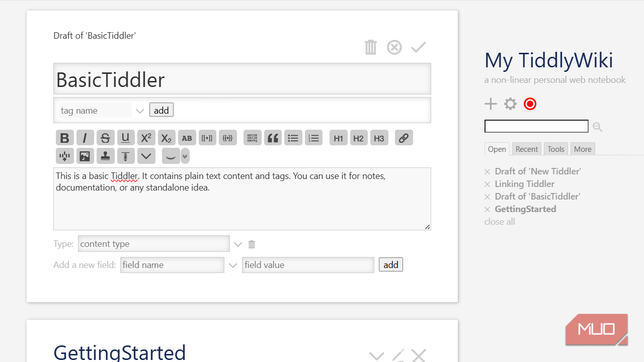Click add button next to tag name
The image size is (644, 362).
pyautogui.click(x=162, y=110)
